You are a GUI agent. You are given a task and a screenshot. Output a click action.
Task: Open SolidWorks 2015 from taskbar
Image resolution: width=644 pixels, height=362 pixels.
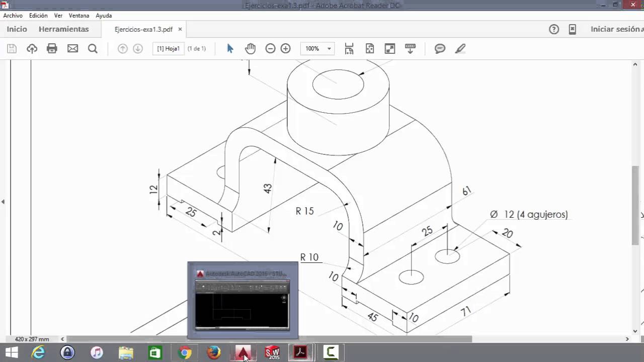(272, 352)
